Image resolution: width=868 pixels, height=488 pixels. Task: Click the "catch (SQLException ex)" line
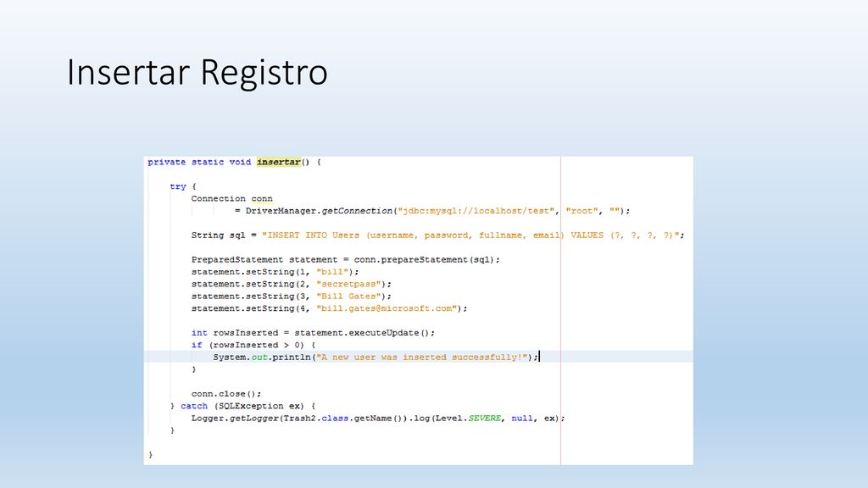coord(242,406)
